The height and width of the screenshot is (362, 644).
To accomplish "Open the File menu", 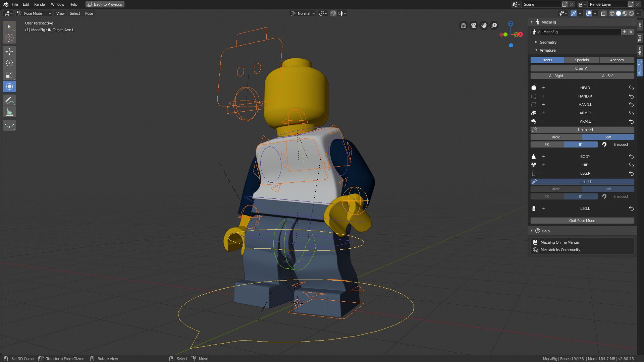I will pos(15,4).
